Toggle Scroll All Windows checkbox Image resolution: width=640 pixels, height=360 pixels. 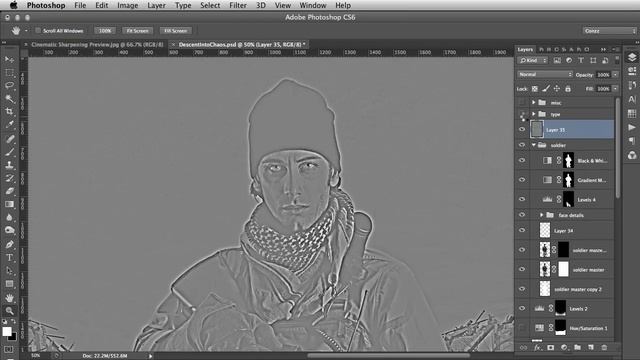[38, 31]
